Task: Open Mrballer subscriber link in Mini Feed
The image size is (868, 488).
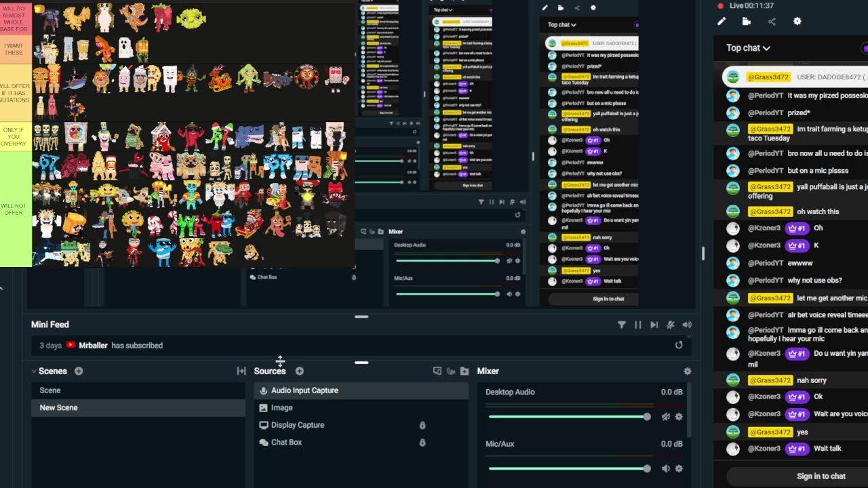Action: (x=93, y=345)
